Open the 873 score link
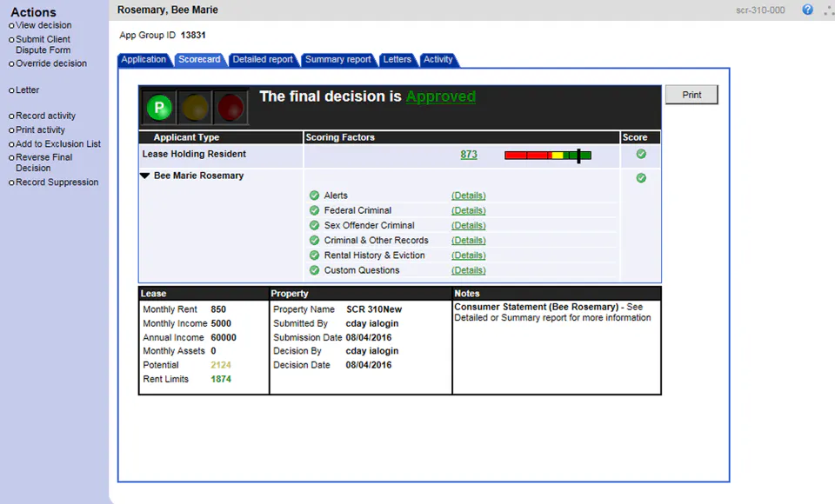The image size is (835, 504). (x=469, y=155)
